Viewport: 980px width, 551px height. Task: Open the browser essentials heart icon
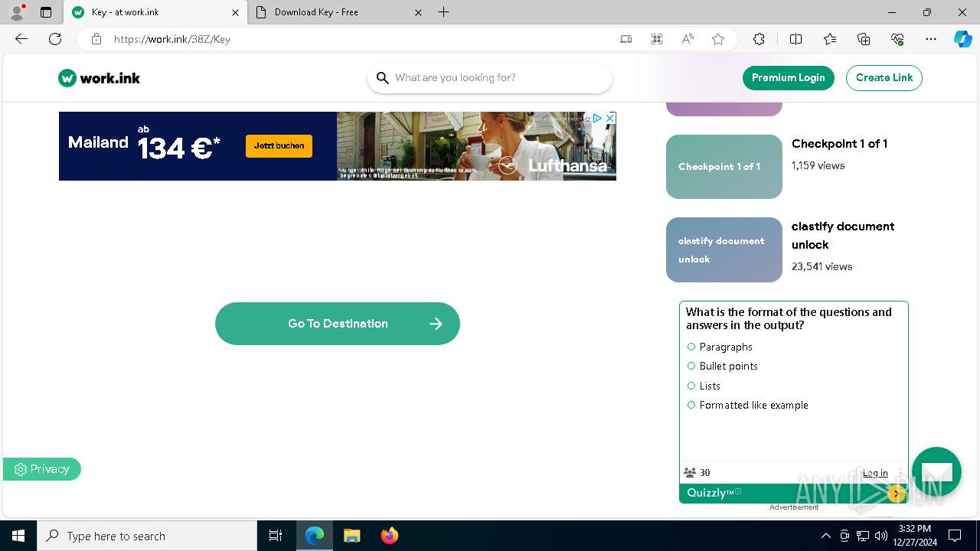click(897, 39)
